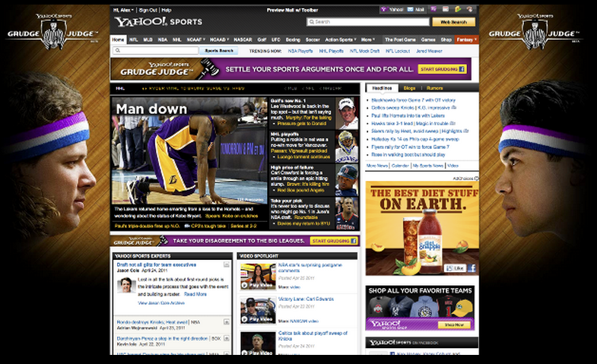Open the Games section

[x=428, y=40]
